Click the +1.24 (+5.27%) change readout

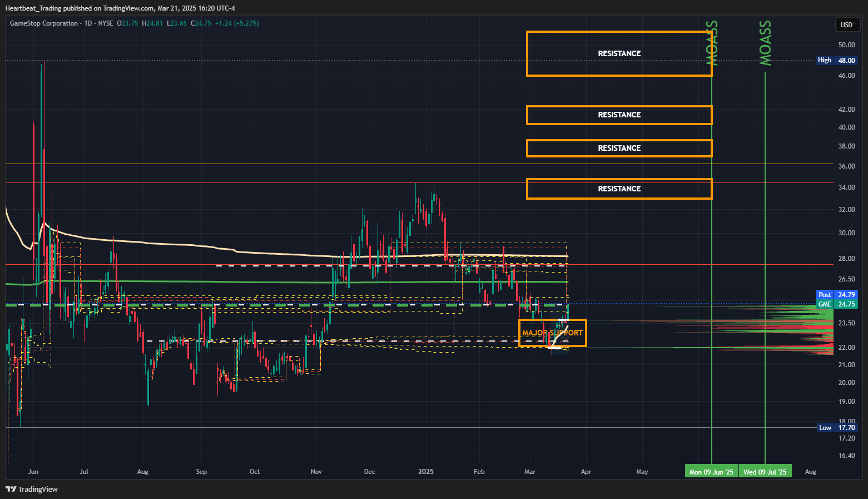[x=237, y=23]
